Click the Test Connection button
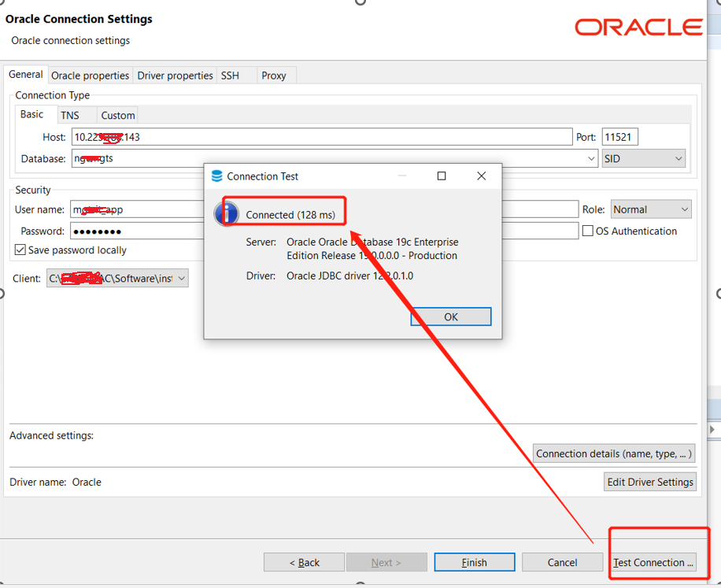Screen dimensions: 721x588 [x=653, y=562]
